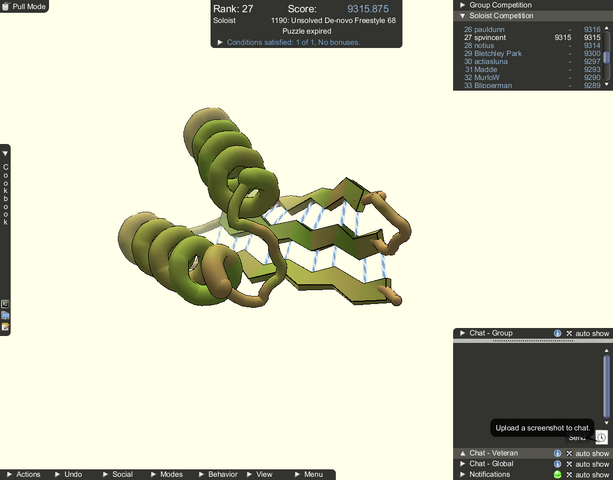Toggle auto show for Notifications
Image resolution: width=613 pixels, height=480 pixels.
tap(588, 475)
